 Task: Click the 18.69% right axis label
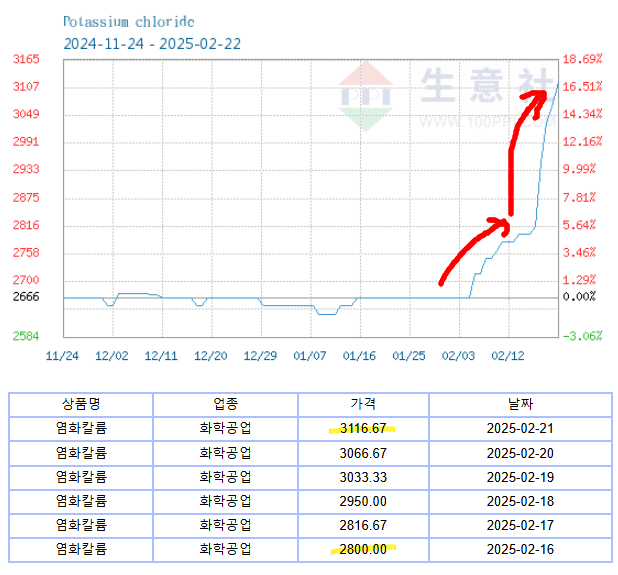[582, 59]
